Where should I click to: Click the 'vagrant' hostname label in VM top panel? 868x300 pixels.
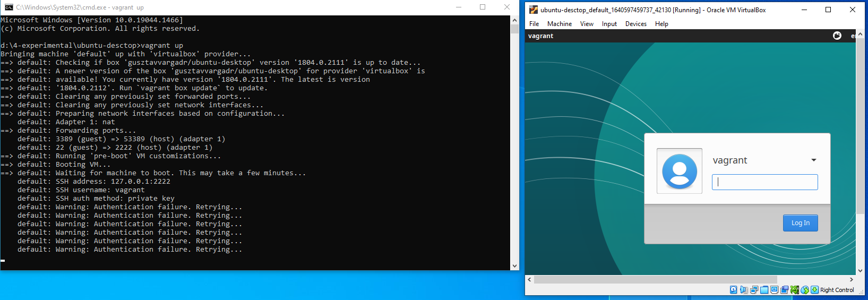point(540,36)
